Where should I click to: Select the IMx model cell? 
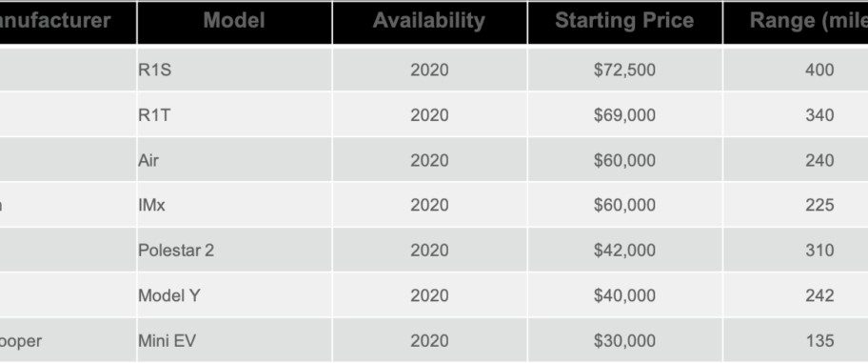click(234, 205)
